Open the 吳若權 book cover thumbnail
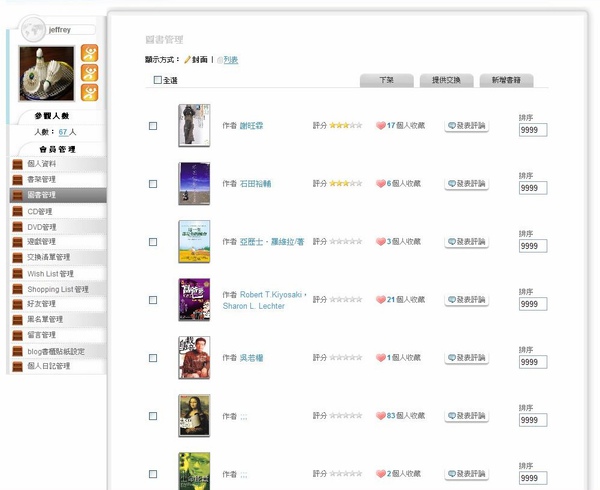This screenshot has height=490, width=600. [x=194, y=358]
